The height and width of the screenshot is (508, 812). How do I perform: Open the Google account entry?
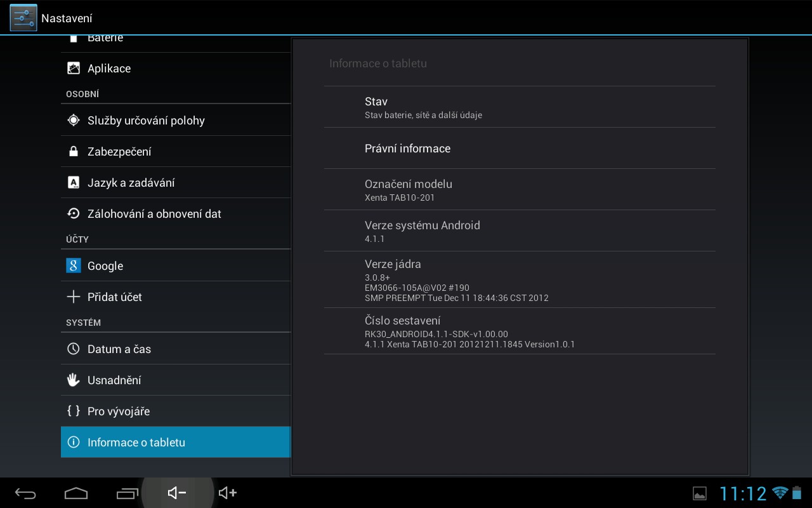coord(176,265)
